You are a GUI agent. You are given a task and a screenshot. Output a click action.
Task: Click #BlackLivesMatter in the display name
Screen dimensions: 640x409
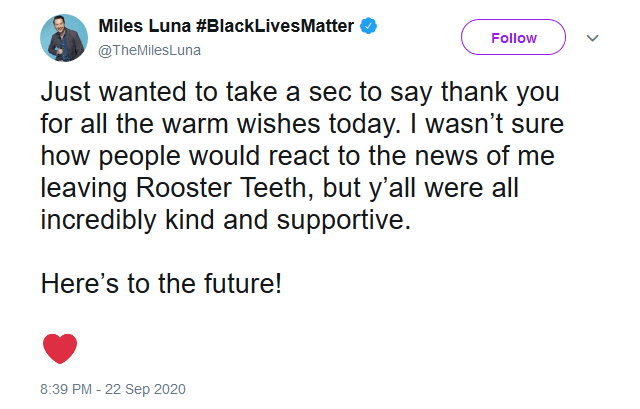pos(275,26)
